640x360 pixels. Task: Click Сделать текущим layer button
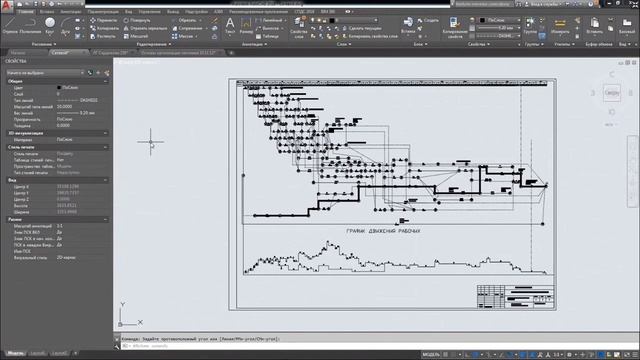[362, 28]
